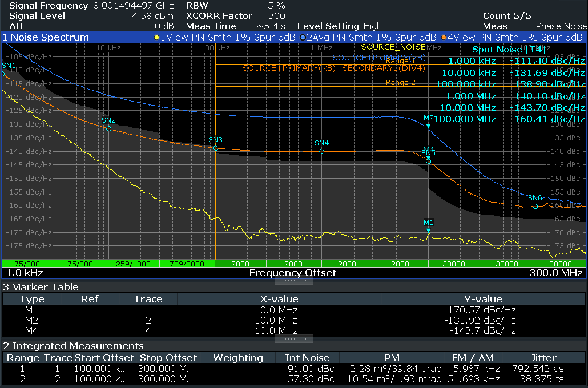Click the SN5 marker on orange trace
This screenshot has width=588, height=388.
pyautogui.click(x=428, y=161)
